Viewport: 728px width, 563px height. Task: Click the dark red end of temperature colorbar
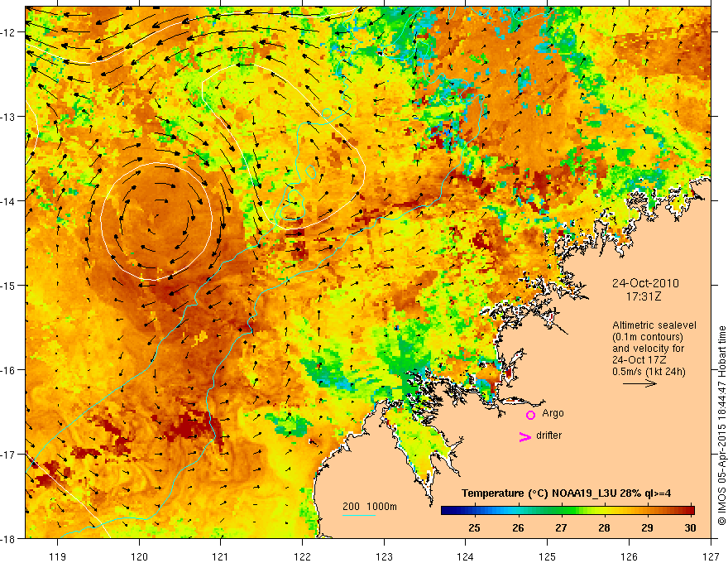click(688, 511)
